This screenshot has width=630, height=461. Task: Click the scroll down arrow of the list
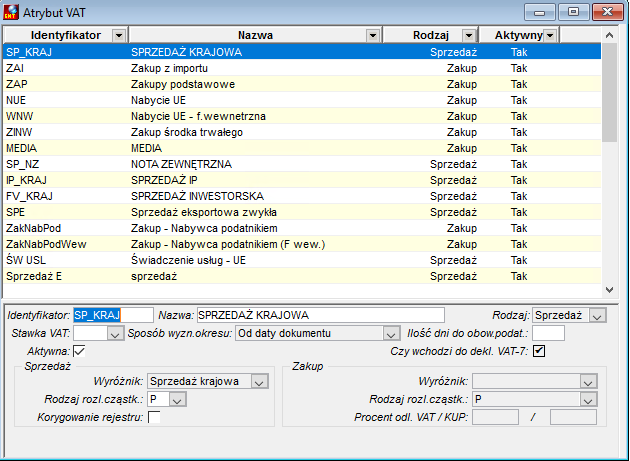(610, 290)
